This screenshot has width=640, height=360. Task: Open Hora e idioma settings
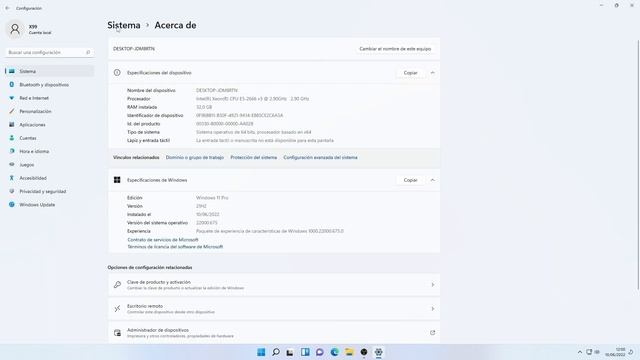pyautogui.click(x=49, y=151)
